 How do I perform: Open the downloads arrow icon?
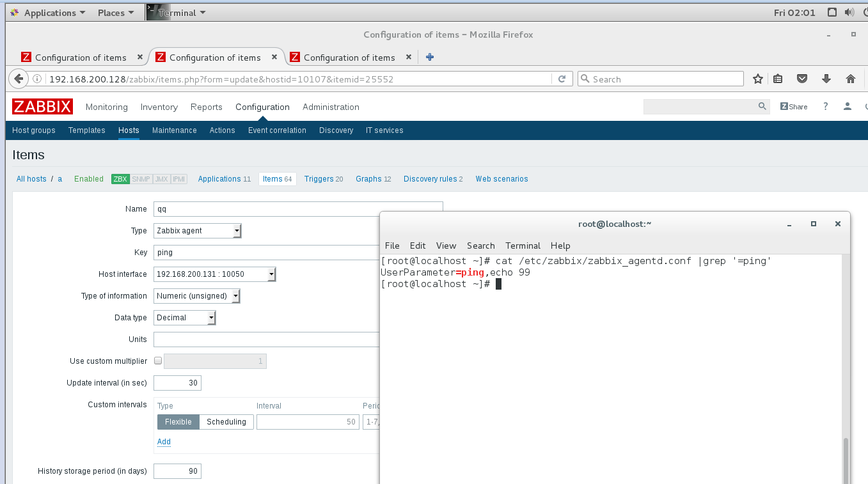tap(826, 79)
